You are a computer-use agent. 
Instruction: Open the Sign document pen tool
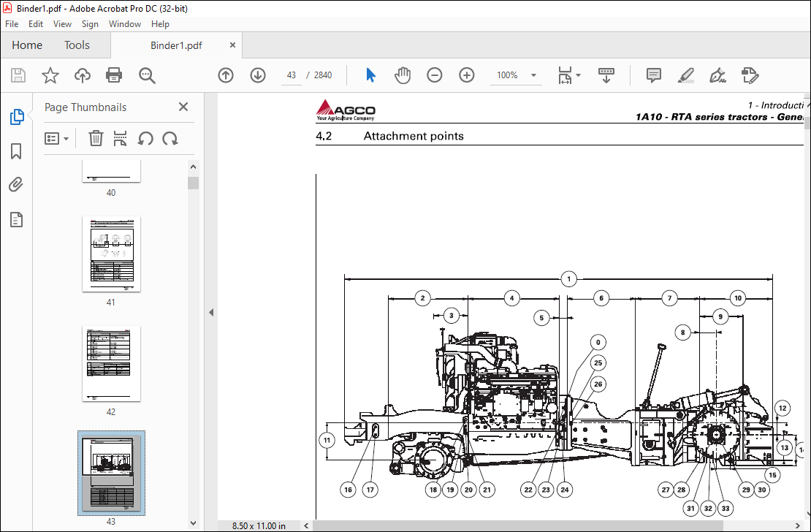pos(717,75)
